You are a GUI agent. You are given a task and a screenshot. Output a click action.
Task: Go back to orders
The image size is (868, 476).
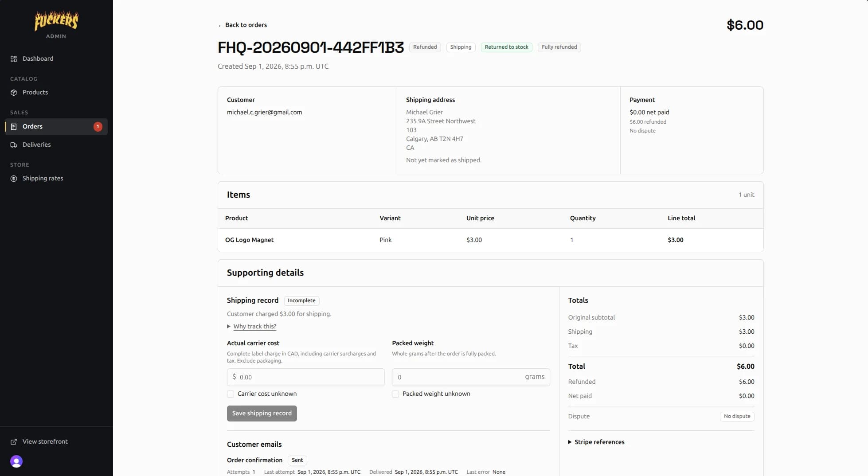[242, 25]
